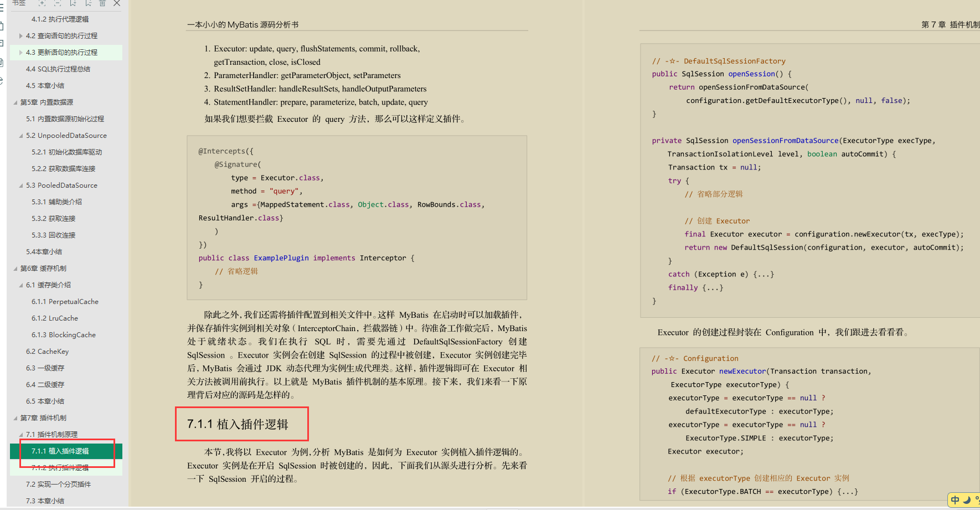Click 书签 panel title
The width and height of the screenshot is (980, 510).
coord(19,3)
